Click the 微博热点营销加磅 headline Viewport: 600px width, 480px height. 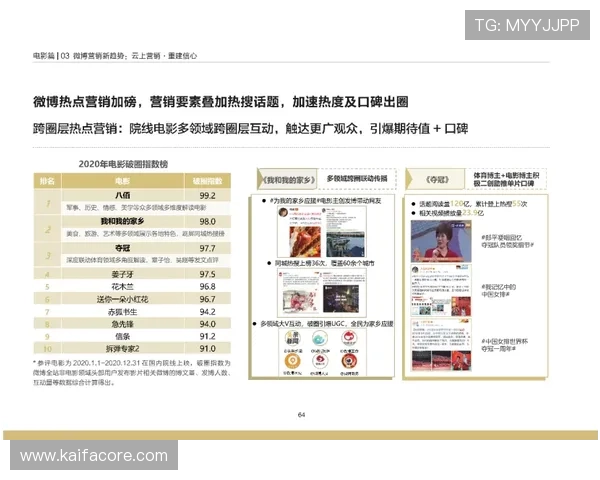221,102
